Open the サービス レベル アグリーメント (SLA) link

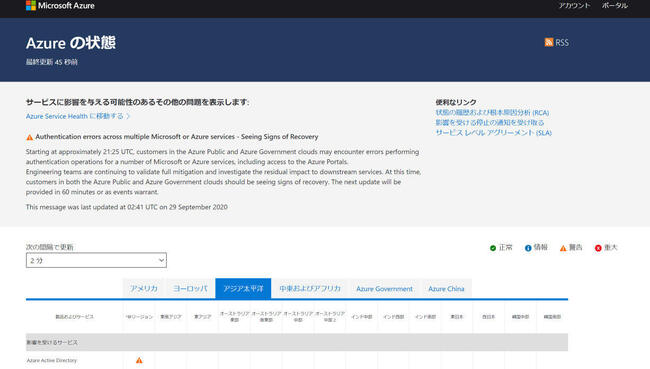click(x=493, y=133)
